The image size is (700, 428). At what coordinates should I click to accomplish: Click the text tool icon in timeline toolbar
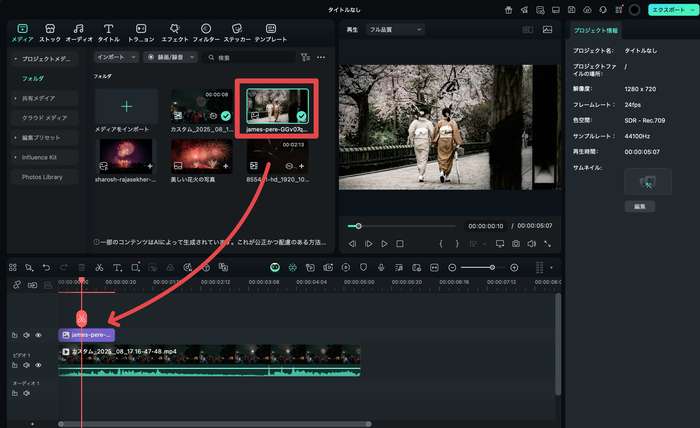[x=117, y=267]
